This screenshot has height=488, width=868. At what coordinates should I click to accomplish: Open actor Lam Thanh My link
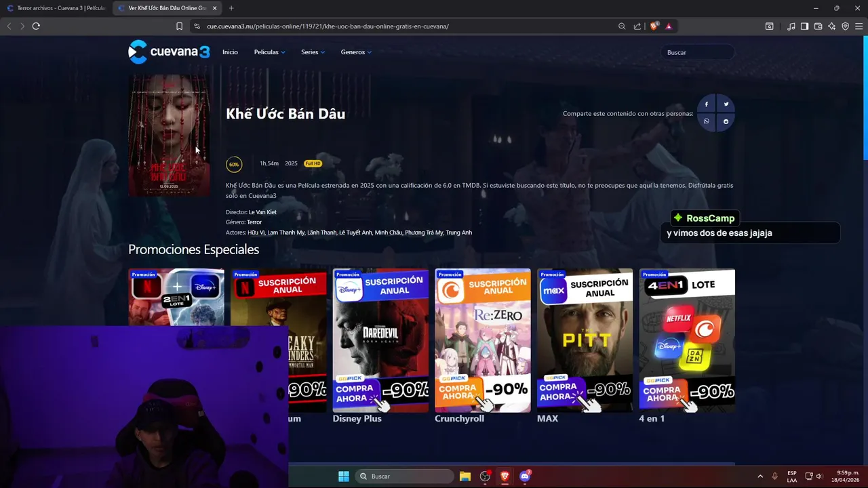(x=286, y=232)
